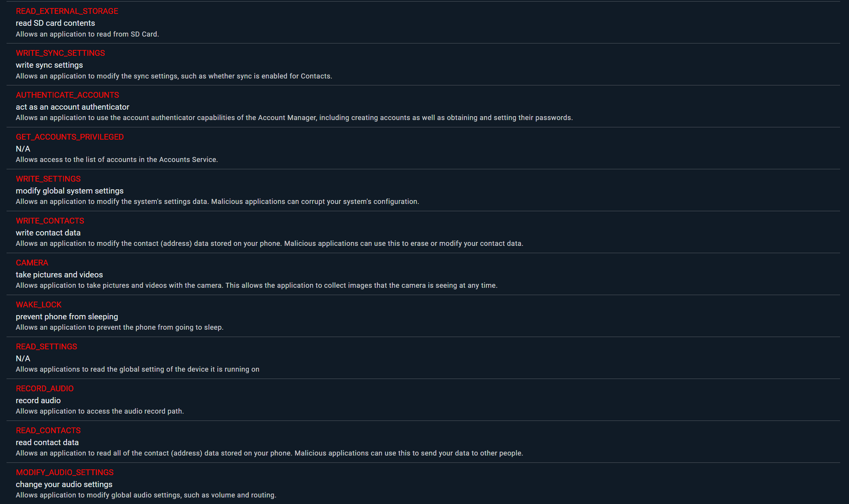Click GET_ACCOUNTS_PRIVILEGED permission title
The image size is (849, 504).
70,137
